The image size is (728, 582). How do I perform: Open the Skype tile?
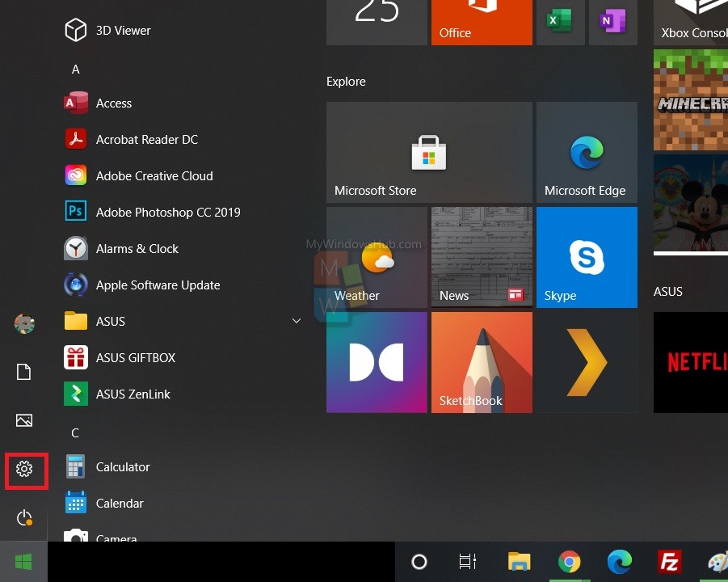coord(587,257)
